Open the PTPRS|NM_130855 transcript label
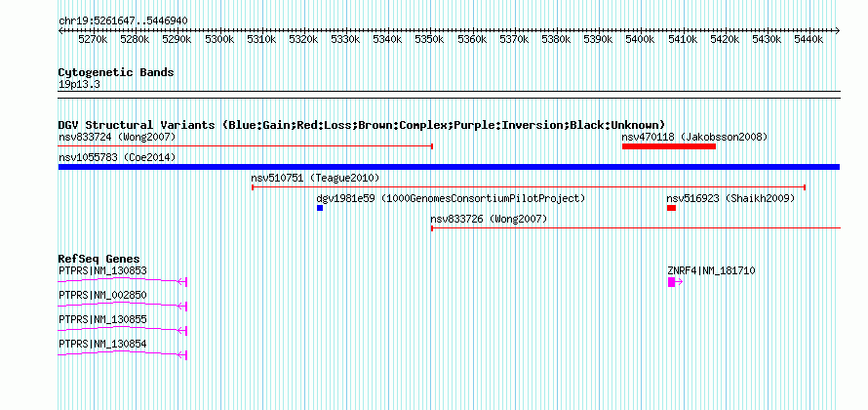 [x=102, y=319]
